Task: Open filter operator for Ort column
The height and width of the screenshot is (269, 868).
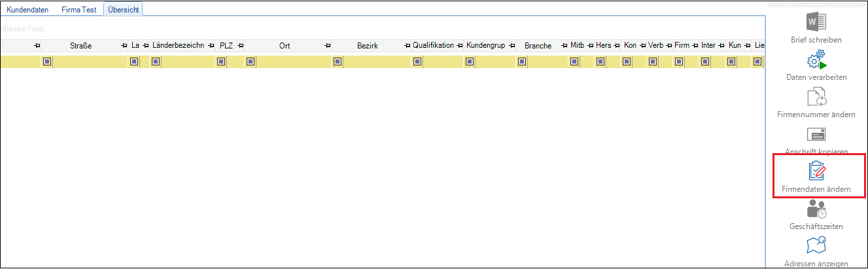Action: tap(250, 62)
